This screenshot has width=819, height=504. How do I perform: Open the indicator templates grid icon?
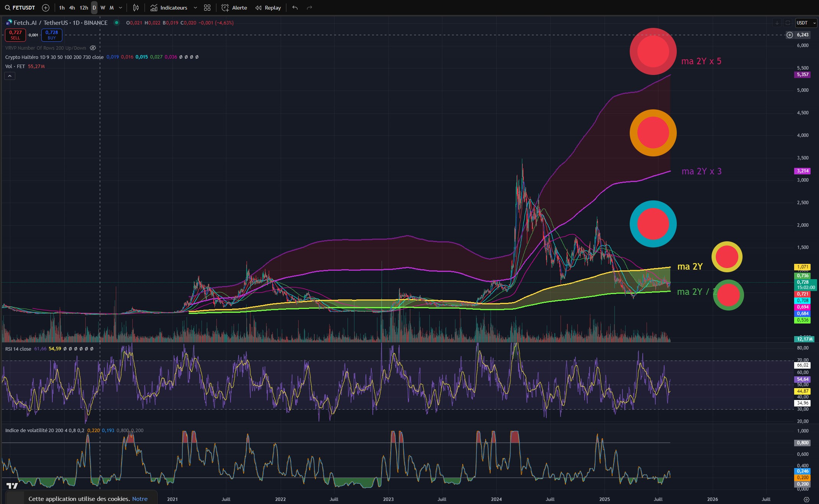click(x=207, y=8)
